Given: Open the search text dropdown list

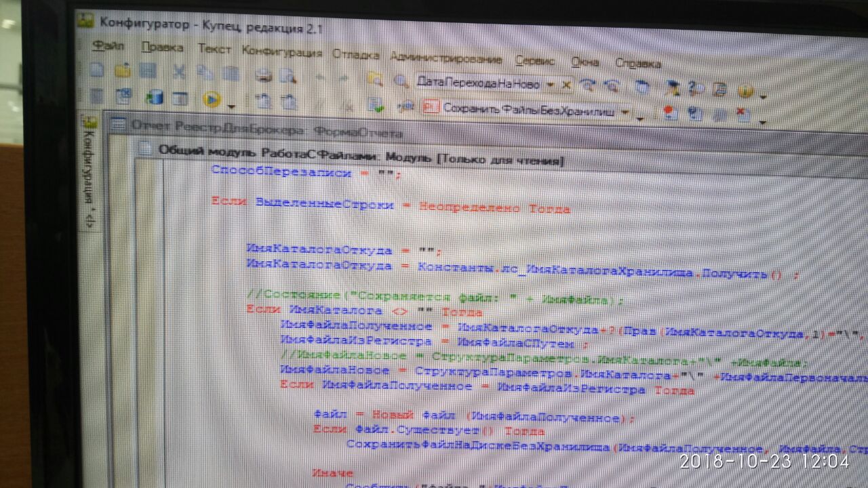Looking at the screenshot, I should click(x=550, y=85).
